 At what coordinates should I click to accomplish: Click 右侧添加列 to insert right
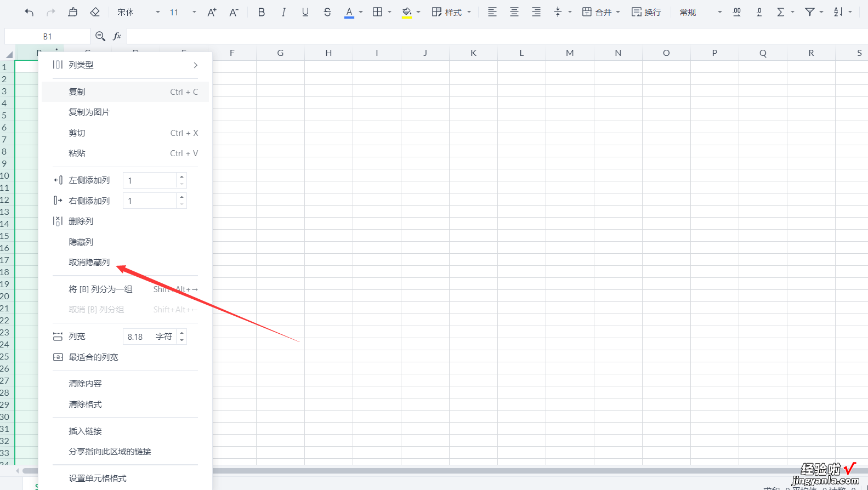point(89,201)
